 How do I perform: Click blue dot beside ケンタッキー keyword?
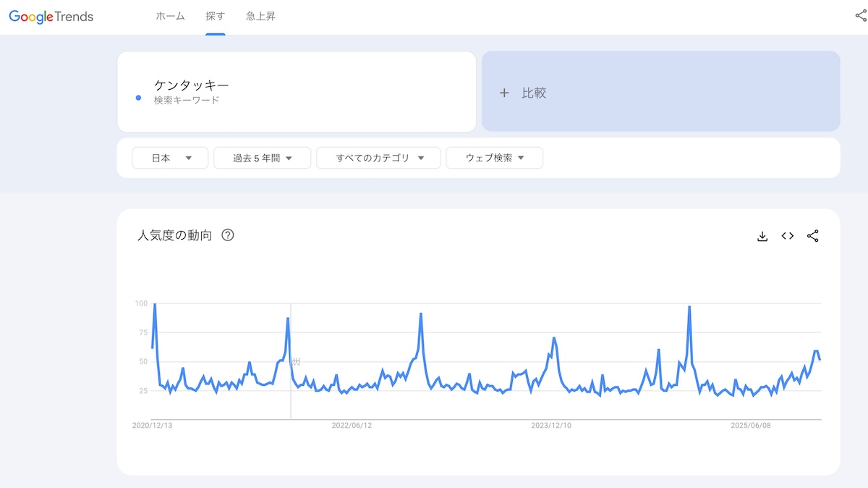point(138,98)
